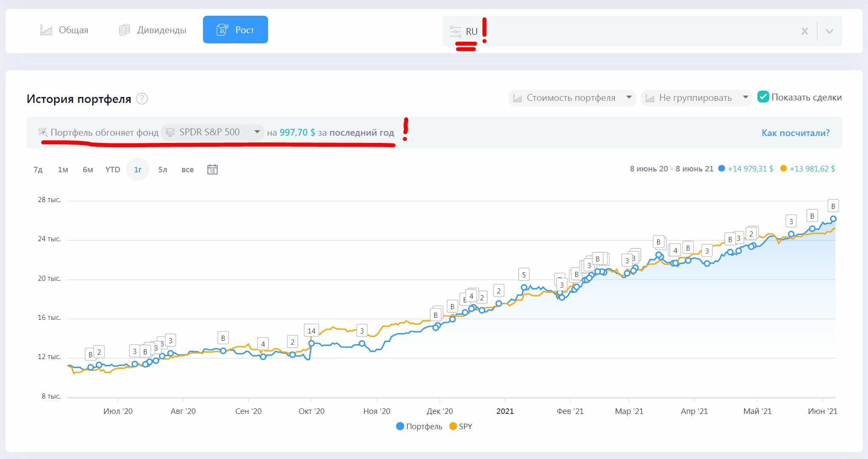Select the 1г period button
868x459 pixels.
coord(137,169)
